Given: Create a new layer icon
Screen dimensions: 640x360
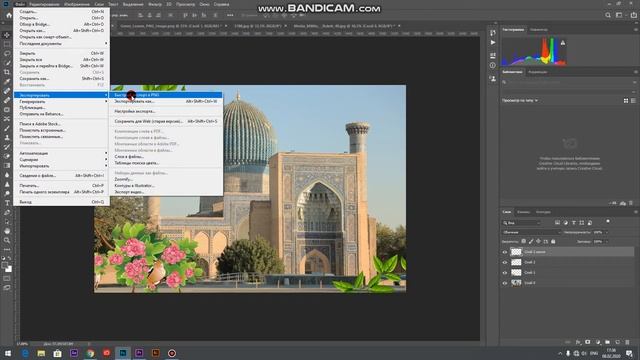Looking at the screenshot, I should 618,342.
